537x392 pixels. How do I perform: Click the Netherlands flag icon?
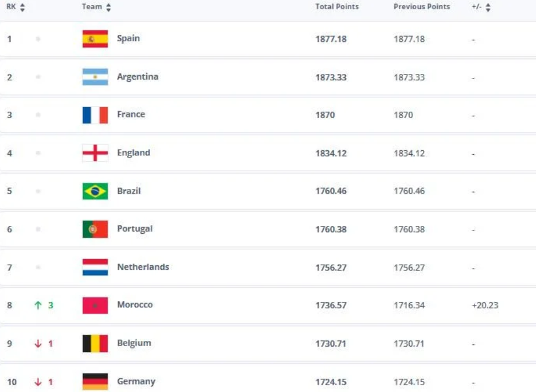tap(95, 267)
